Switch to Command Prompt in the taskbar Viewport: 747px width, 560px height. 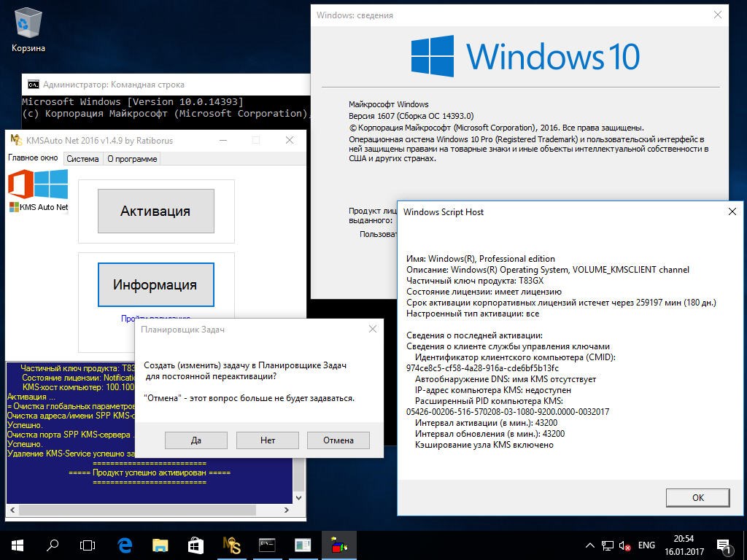click(x=267, y=545)
